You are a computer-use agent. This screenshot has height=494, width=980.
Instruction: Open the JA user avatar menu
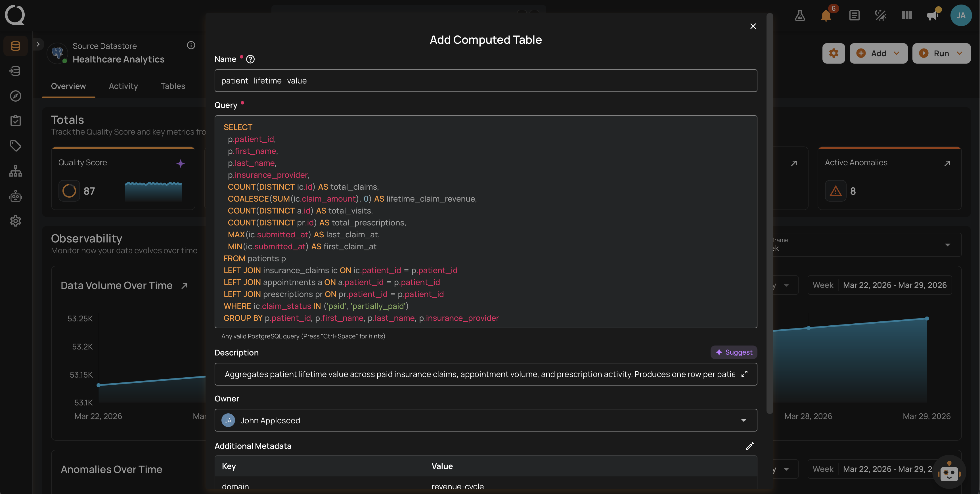tap(961, 15)
